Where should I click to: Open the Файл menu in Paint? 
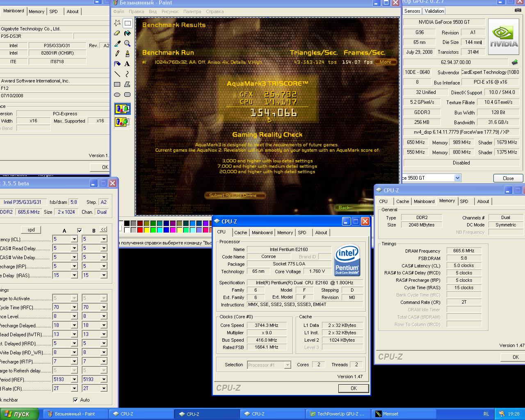(119, 11)
